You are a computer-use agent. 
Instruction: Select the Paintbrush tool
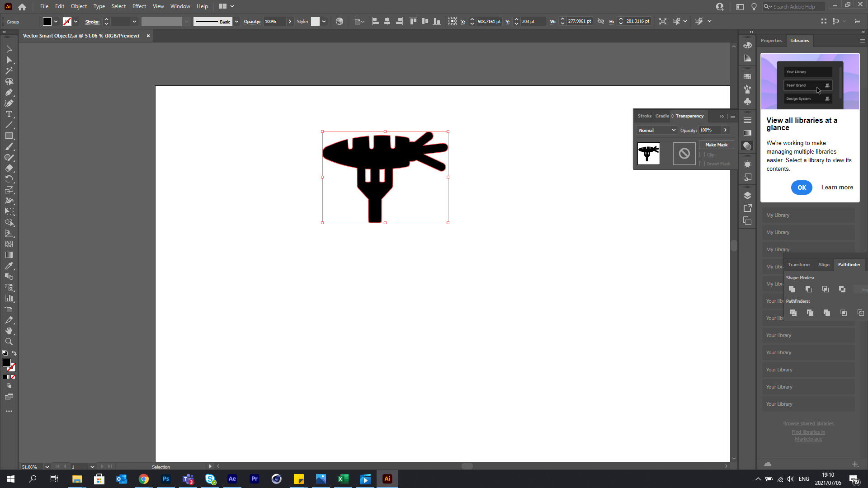pyautogui.click(x=9, y=146)
